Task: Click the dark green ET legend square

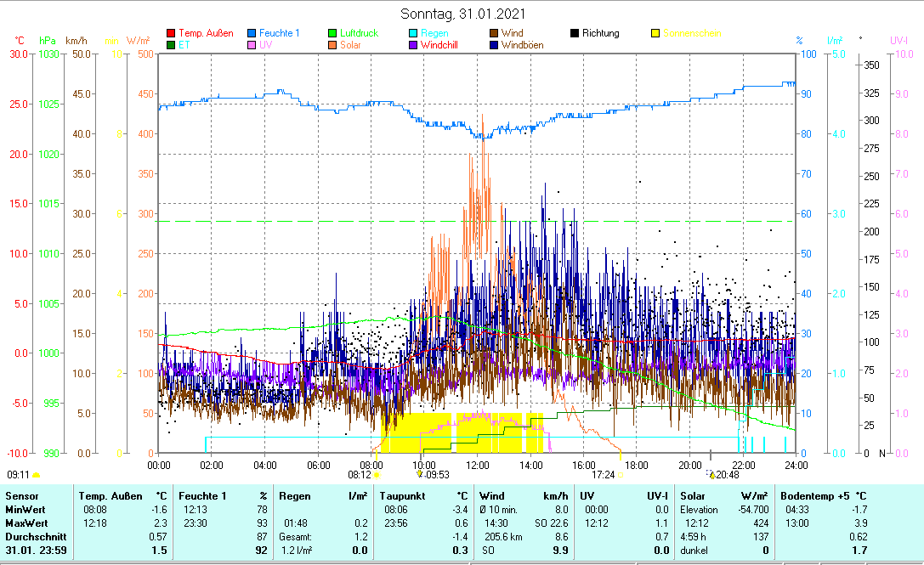Action: click(x=171, y=45)
